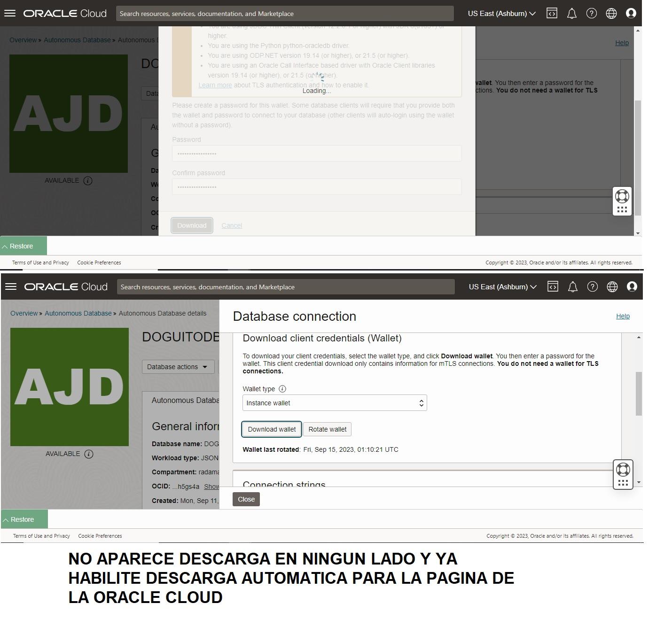Click scrollbar thumb in Database connection panel
This screenshot has height=634, width=672.
(x=639, y=394)
